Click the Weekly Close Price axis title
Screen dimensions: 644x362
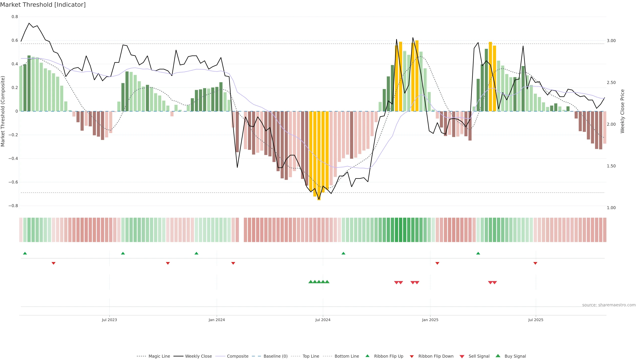pyautogui.click(x=622, y=111)
